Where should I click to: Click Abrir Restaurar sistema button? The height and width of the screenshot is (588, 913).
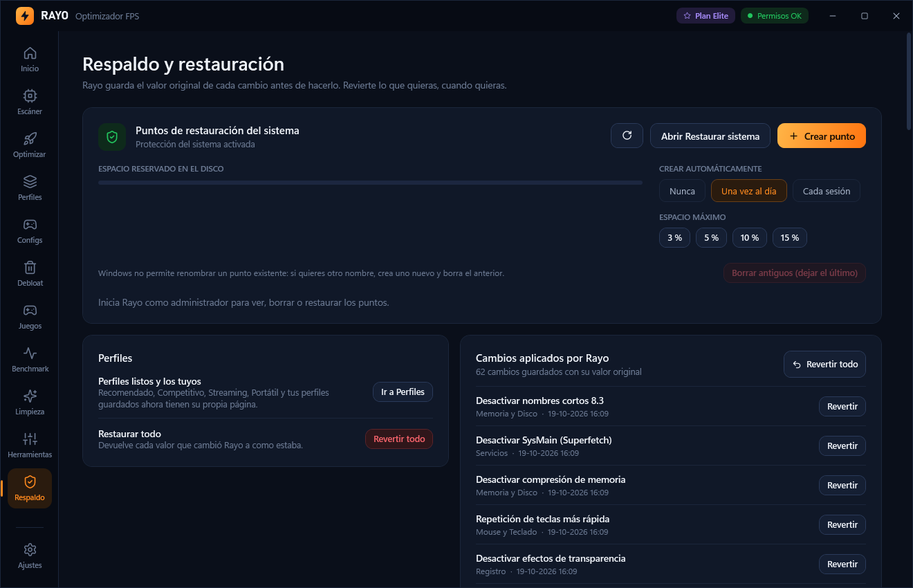(x=710, y=136)
